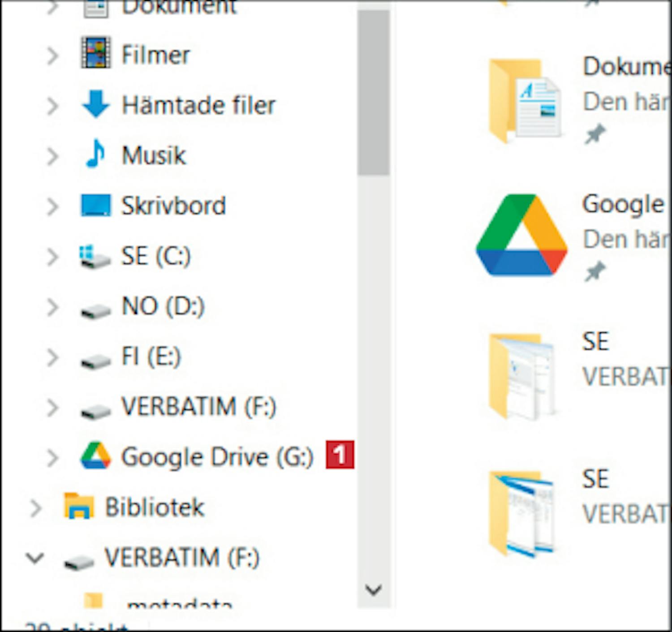Click the Filmer video folder icon

pyautogui.click(x=95, y=53)
